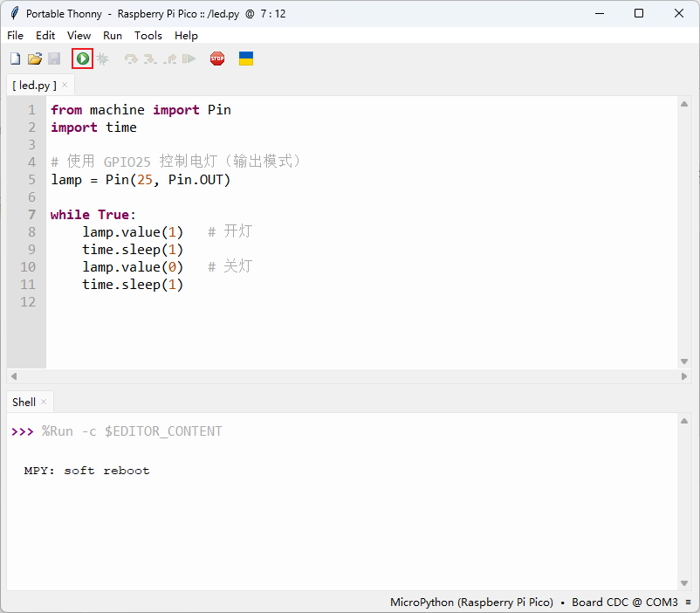
Task: Open interpreter selector MicroPython (Raspberry Pi Pico)
Action: pyautogui.click(x=471, y=603)
